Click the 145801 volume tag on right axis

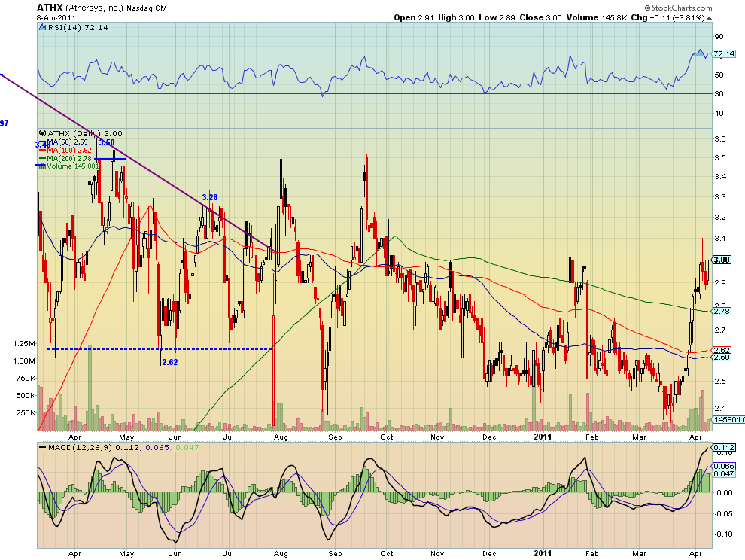[729, 420]
